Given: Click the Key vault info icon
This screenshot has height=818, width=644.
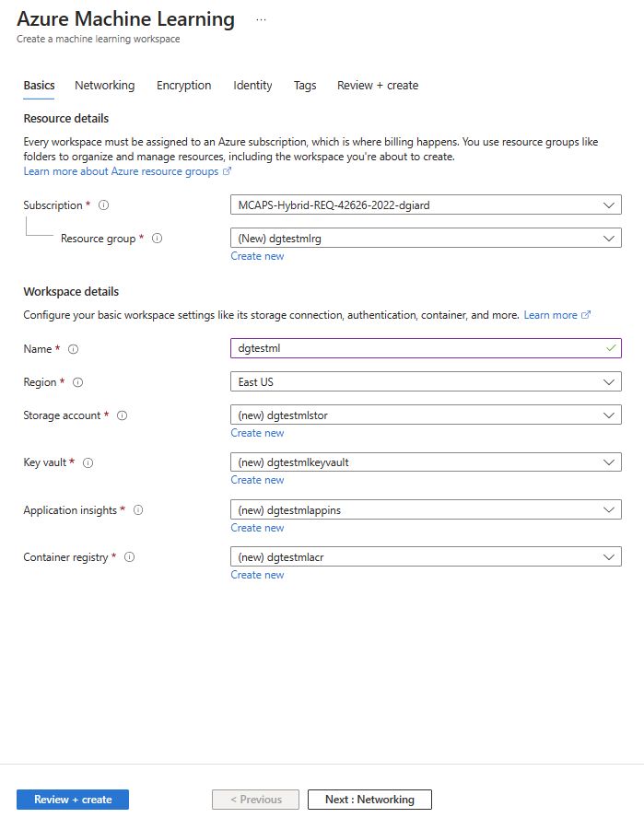Looking at the screenshot, I should tap(88, 462).
